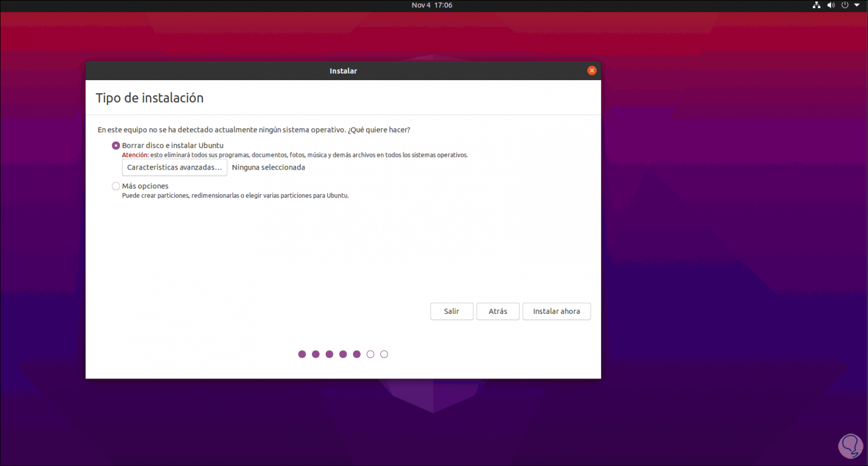Click the "Tipo de instalación" heading

[149, 98]
